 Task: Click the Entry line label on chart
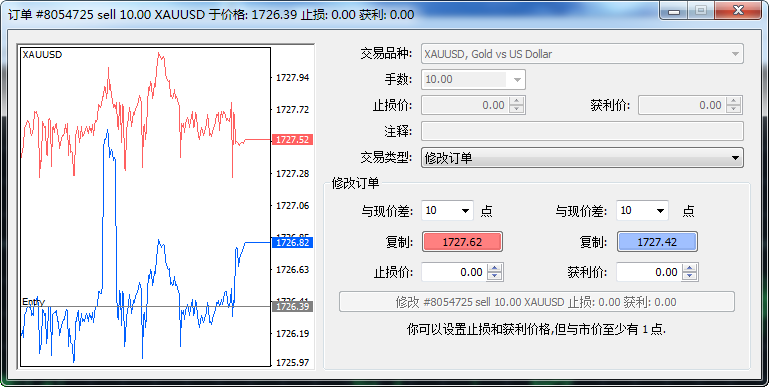click(x=33, y=302)
